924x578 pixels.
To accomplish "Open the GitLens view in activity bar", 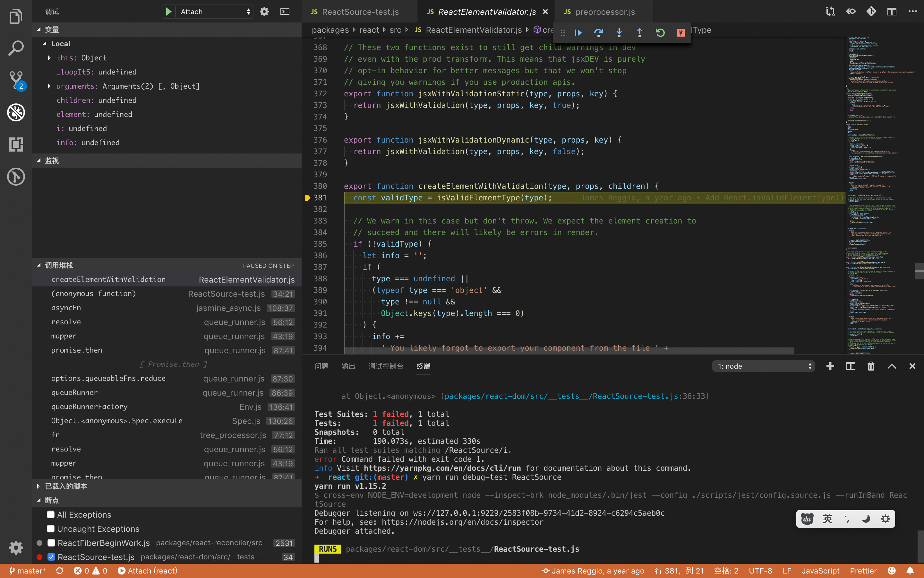I will pos(16,177).
